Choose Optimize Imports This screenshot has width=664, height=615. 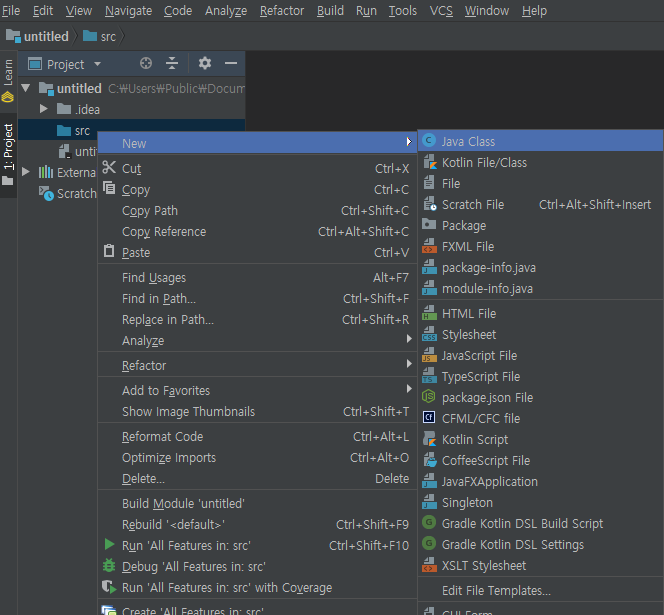257,457
